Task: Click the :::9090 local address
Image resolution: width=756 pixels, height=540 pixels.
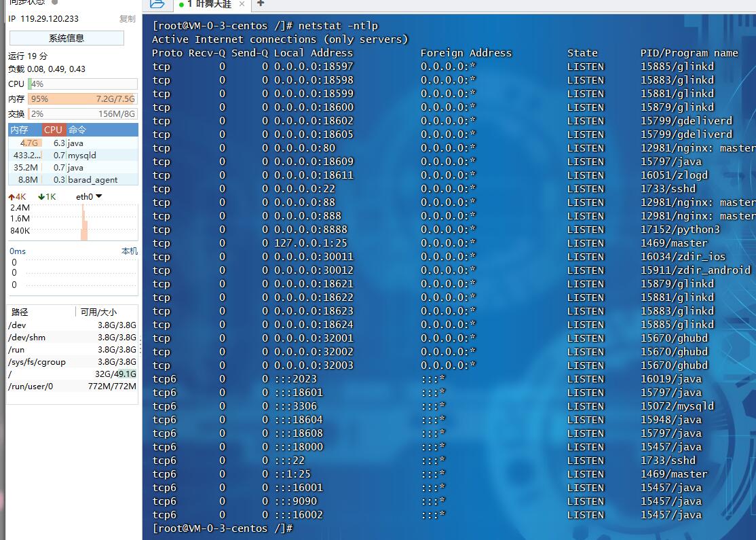Action: pyautogui.click(x=296, y=501)
